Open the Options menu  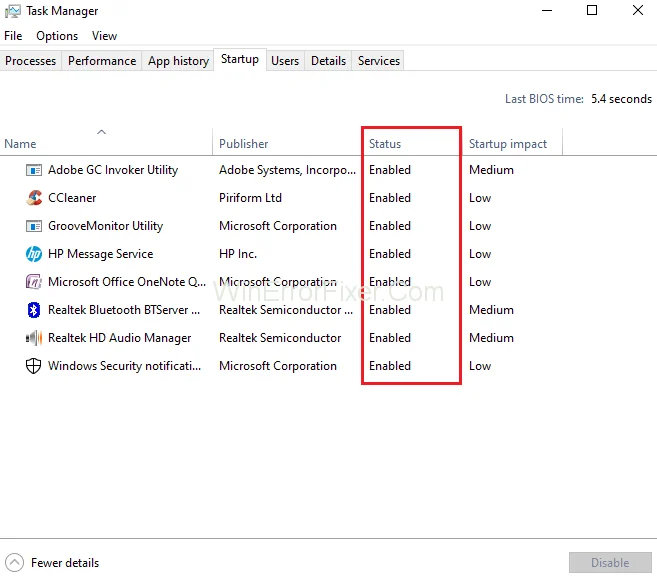[x=57, y=36]
